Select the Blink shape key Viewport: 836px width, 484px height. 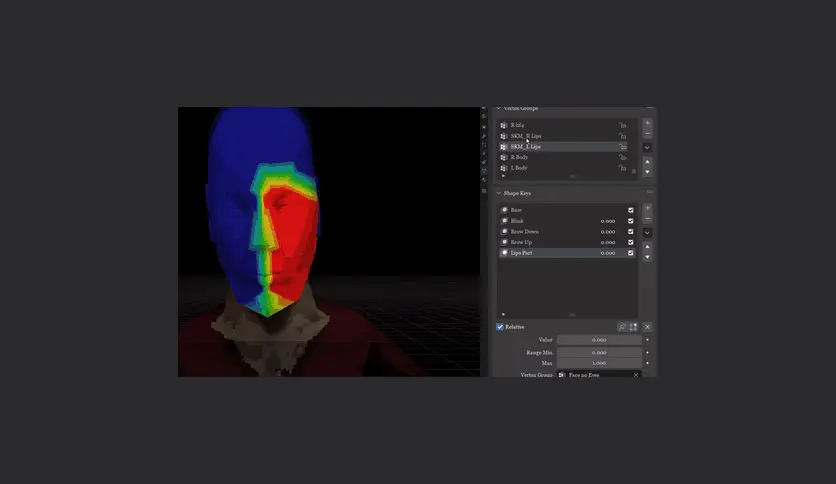click(x=567, y=221)
